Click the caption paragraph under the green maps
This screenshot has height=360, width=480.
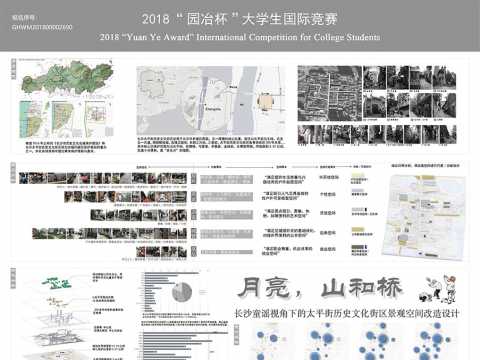coord(66,147)
